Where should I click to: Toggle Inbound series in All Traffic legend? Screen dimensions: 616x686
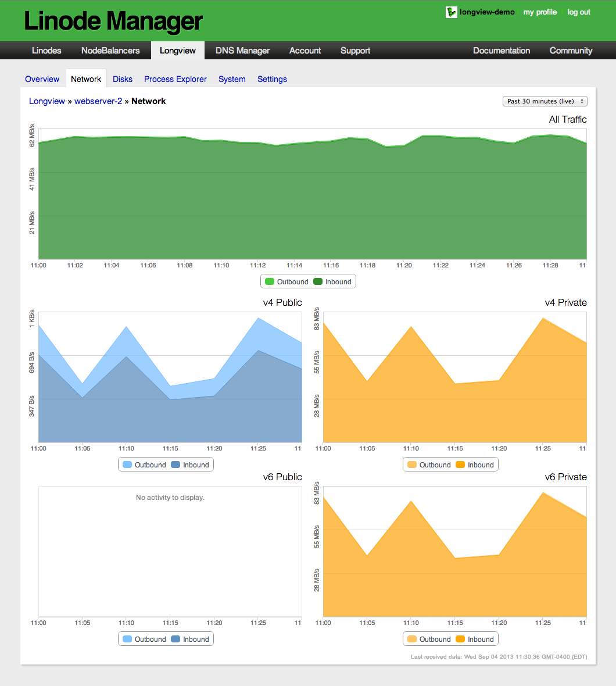pyautogui.click(x=332, y=282)
